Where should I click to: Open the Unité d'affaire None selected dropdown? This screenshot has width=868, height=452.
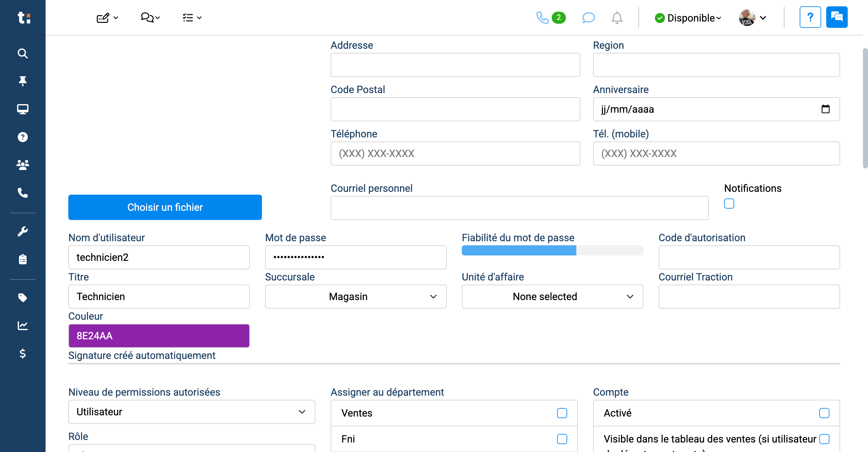[x=552, y=297]
